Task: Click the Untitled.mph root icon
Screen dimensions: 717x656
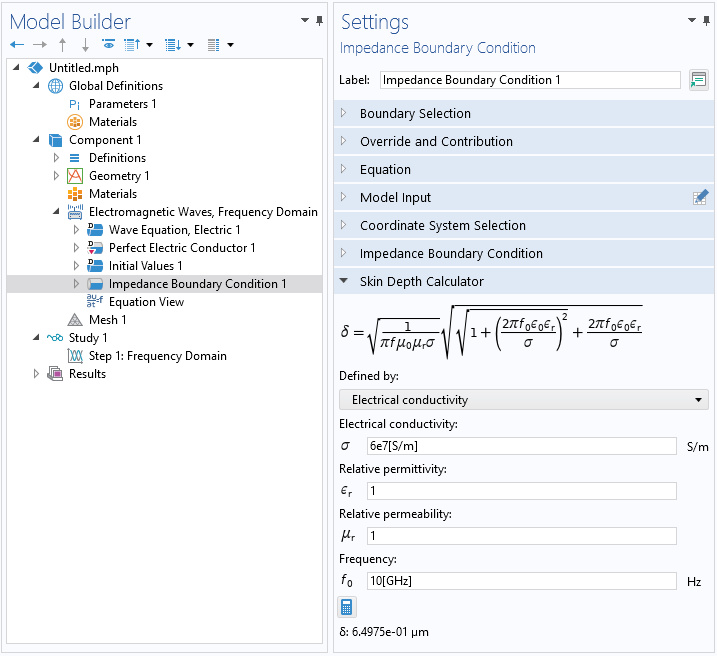Action: coord(35,68)
